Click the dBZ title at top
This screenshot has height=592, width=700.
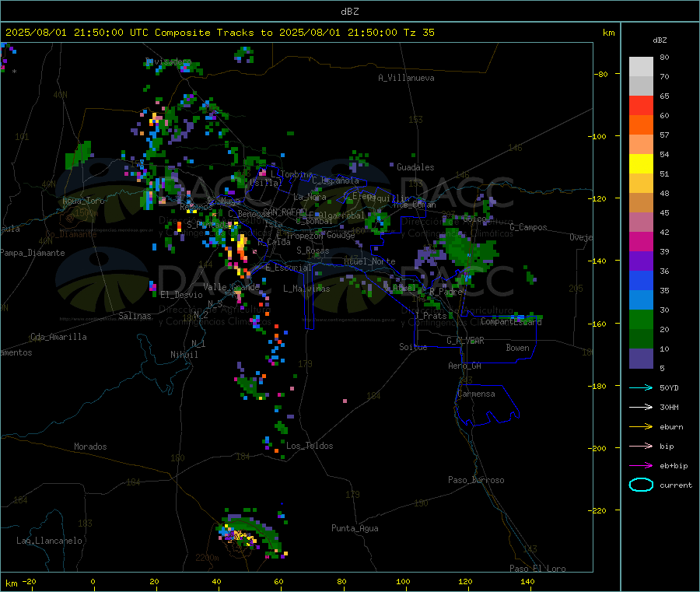click(349, 12)
